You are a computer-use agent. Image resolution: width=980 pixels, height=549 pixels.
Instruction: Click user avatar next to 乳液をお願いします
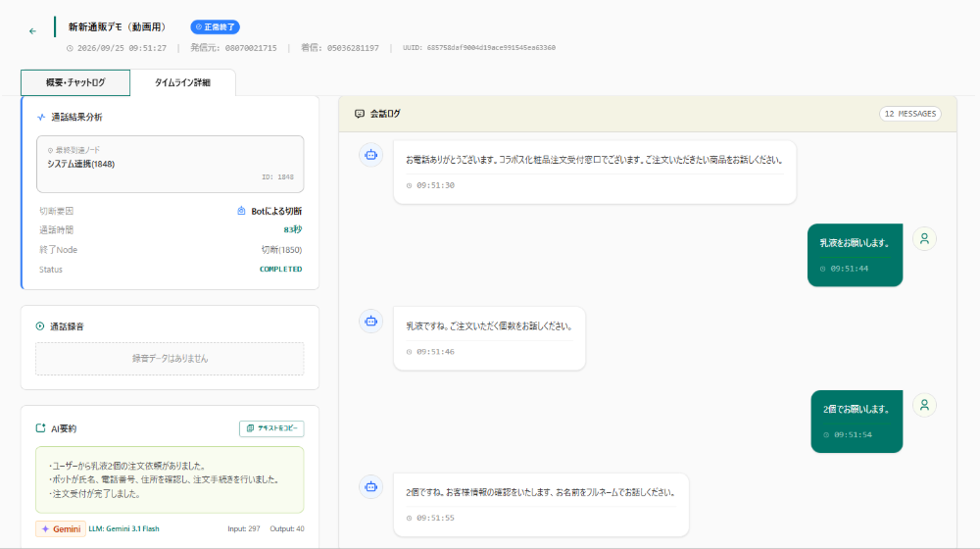(924, 238)
